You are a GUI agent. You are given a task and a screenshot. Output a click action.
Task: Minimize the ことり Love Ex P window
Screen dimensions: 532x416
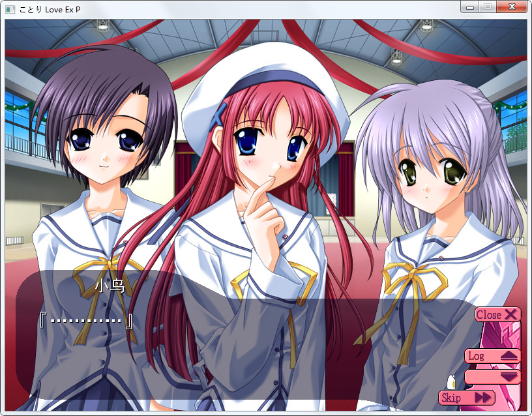(470, 7)
